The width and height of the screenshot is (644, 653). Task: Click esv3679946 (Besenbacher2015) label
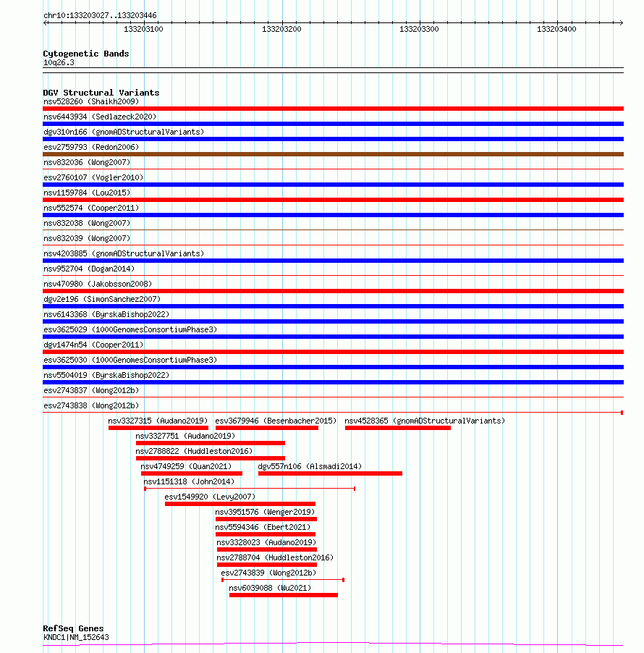tap(276, 421)
